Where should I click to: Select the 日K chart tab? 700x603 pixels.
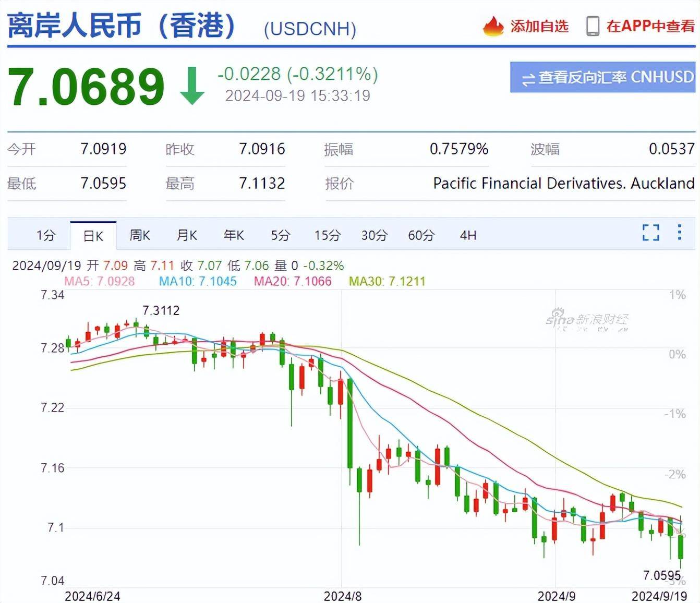coord(93,236)
